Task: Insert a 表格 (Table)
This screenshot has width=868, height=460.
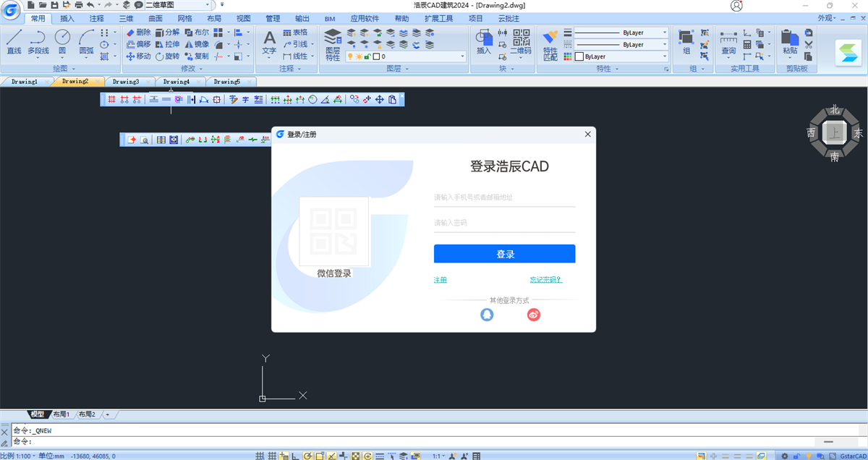Action: click(x=295, y=33)
